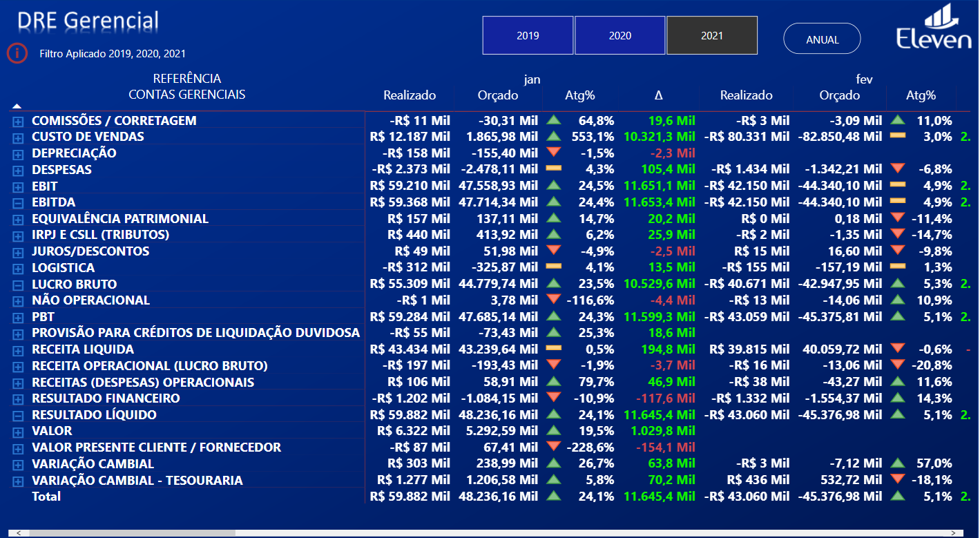This screenshot has width=980, height=538.
Task: Click the VARIAÇÃO CAMBIAL - TESOURARIA row label
Action: 137,480
